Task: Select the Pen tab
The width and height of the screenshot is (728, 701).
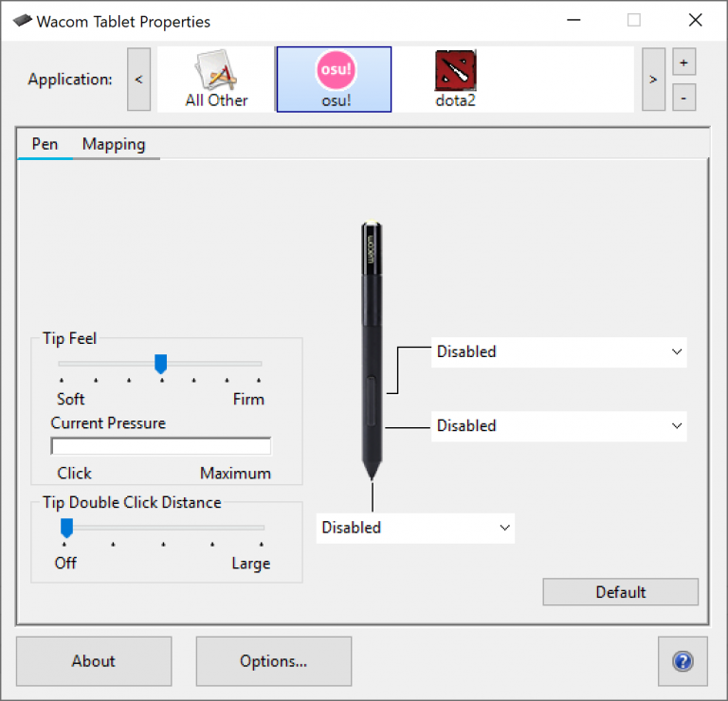Action: [45, 144]
